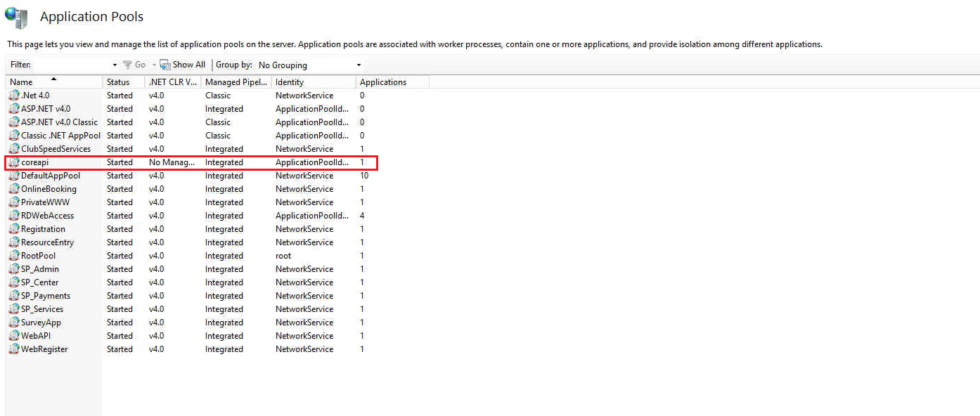This screenshot has width=980, height=416.
Task: Sort by the .NET CLR Version header
Action: click(173, 82)
